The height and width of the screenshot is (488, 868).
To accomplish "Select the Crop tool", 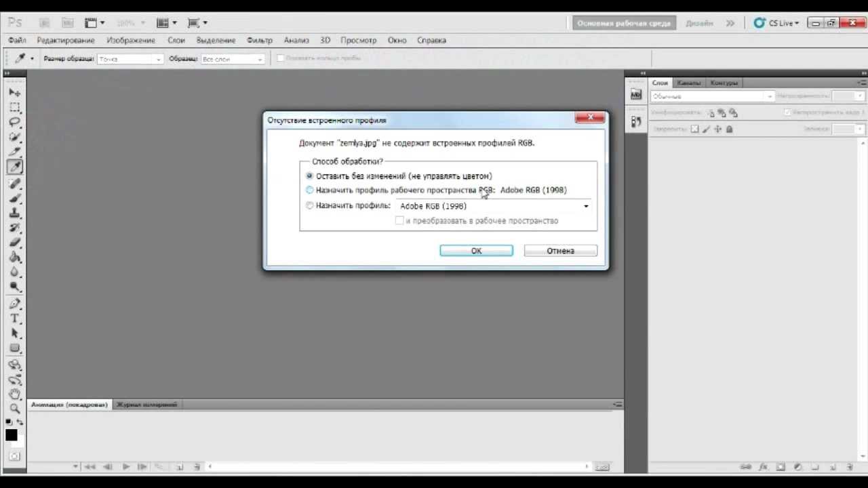I will pyautogui.click(x=14, y=152).
